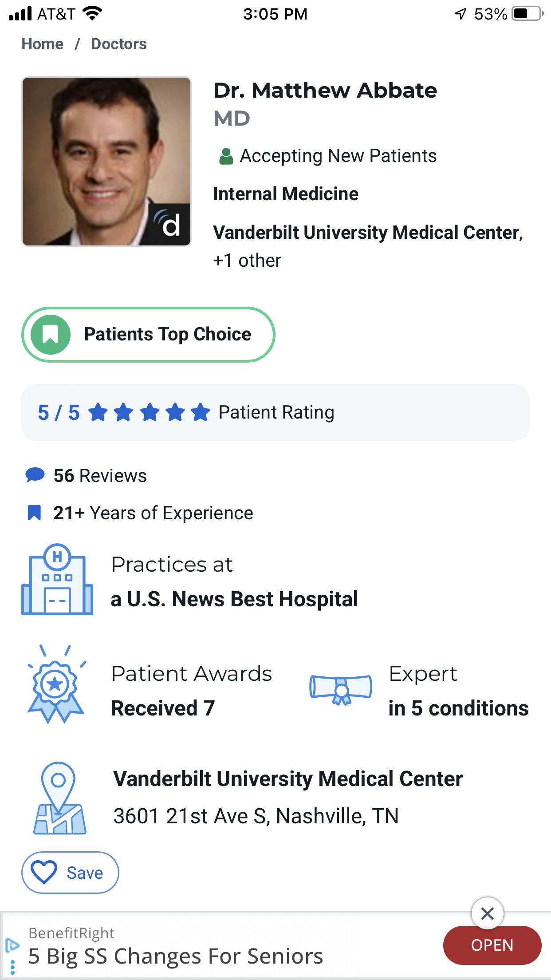Image resolution: width=551 pixels, height=980 pixels.
Task: Tap the green Patients Top Choice bookmark icon
Action: pyautogui.click(x=51, y=335)
